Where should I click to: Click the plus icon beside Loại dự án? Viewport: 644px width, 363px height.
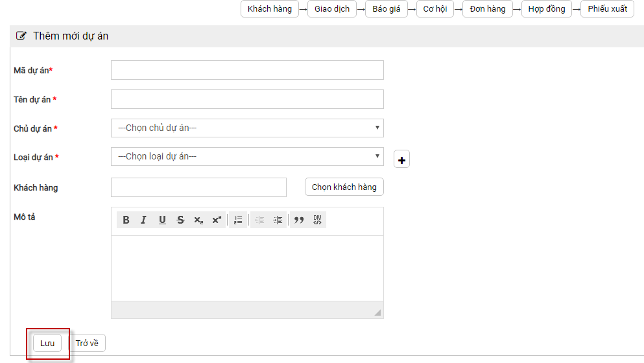[401, 159]
